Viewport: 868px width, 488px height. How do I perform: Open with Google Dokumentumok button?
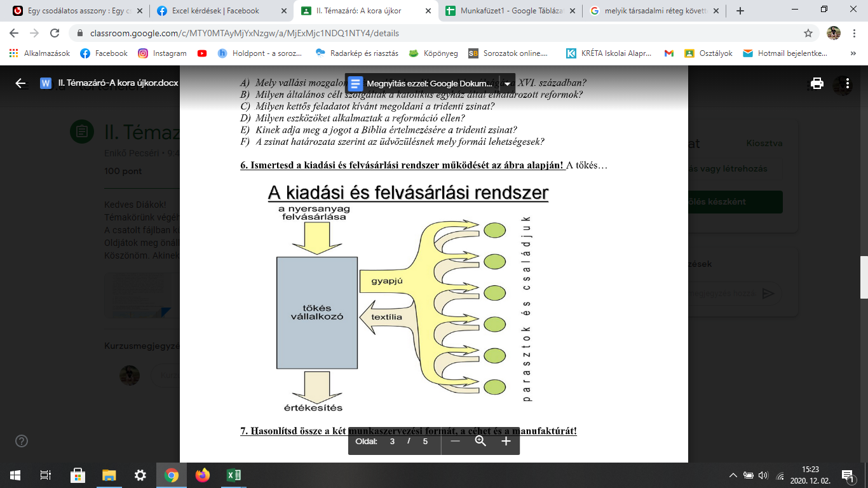pos(422,83)
